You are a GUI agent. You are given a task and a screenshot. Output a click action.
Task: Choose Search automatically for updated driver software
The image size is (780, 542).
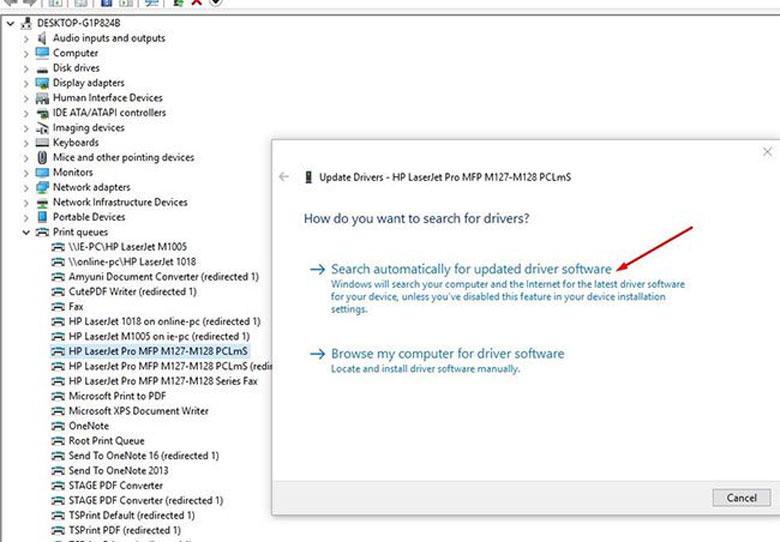point(470,269)
